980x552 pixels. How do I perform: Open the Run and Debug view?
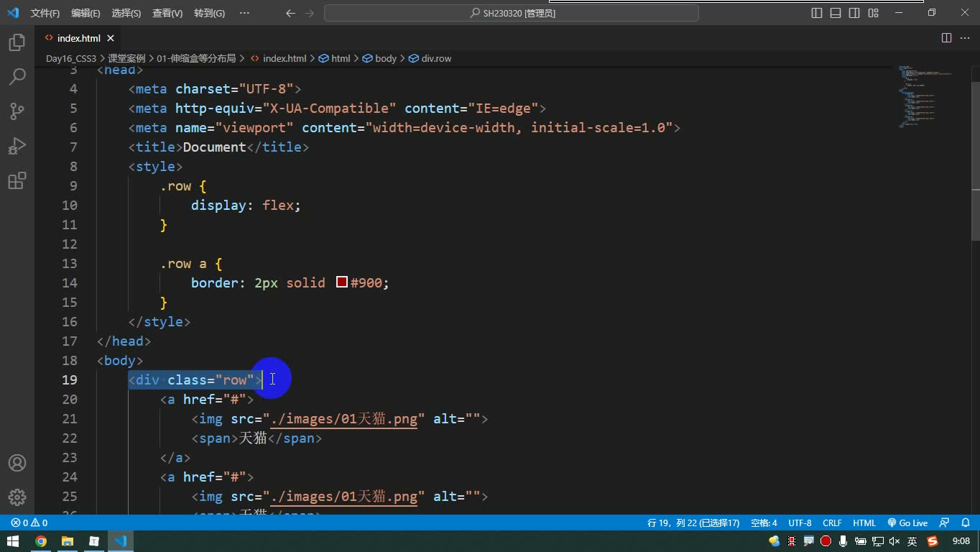point(17,145)
